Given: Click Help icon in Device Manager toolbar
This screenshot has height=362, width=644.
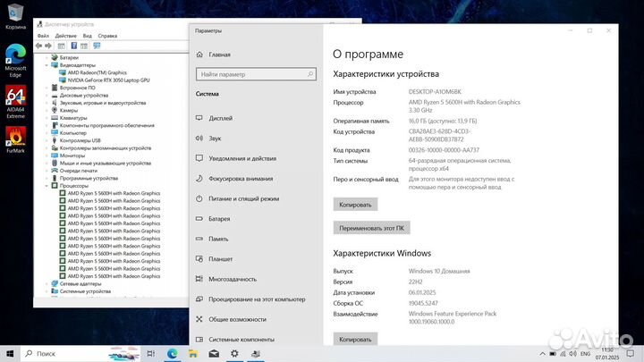Looking at the screenshot, I should [x=74, y=46].
